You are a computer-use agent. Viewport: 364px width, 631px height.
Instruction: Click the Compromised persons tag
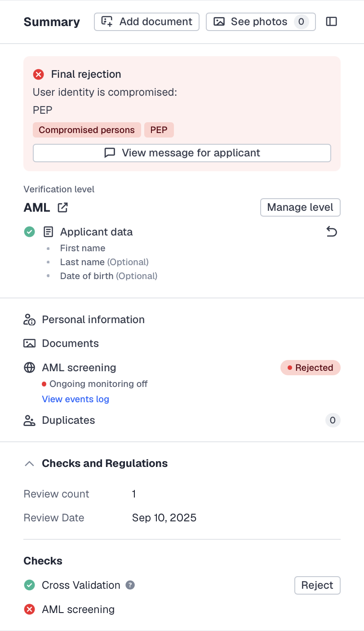coord(87,130)
